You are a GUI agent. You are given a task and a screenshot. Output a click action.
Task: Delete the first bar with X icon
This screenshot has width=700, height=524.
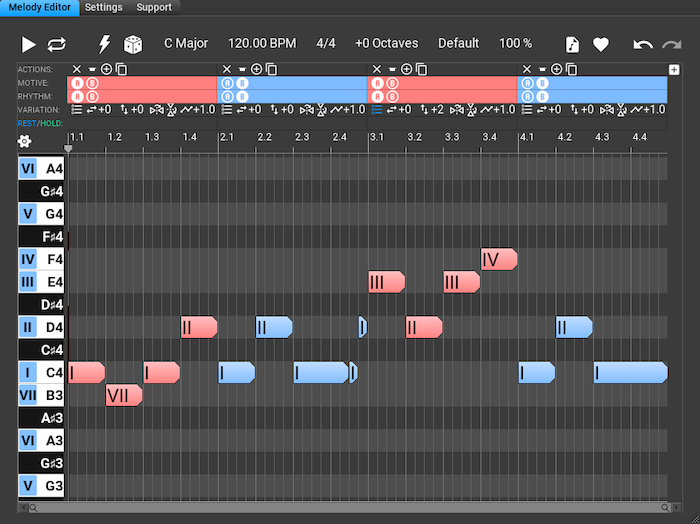(x=75, y=69)
